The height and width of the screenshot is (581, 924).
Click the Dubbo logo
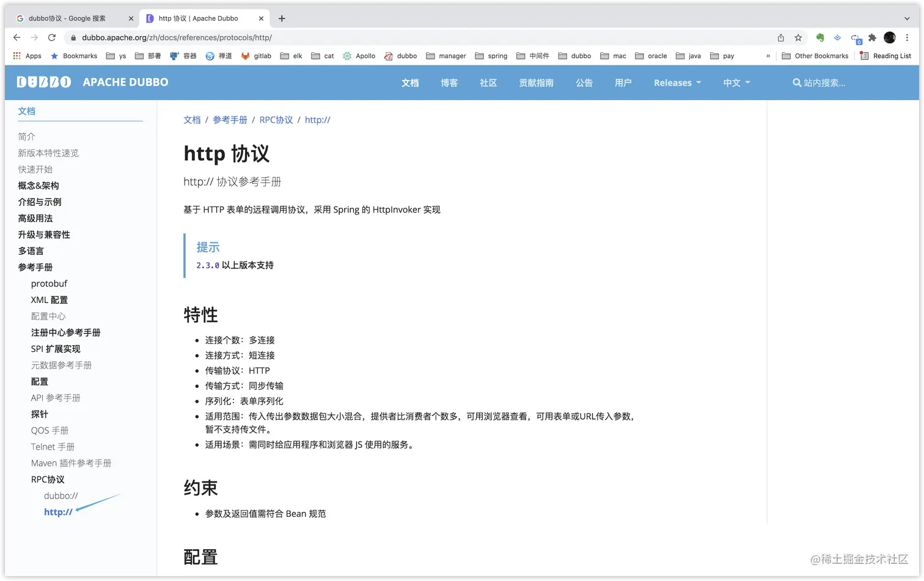(44, 82)
